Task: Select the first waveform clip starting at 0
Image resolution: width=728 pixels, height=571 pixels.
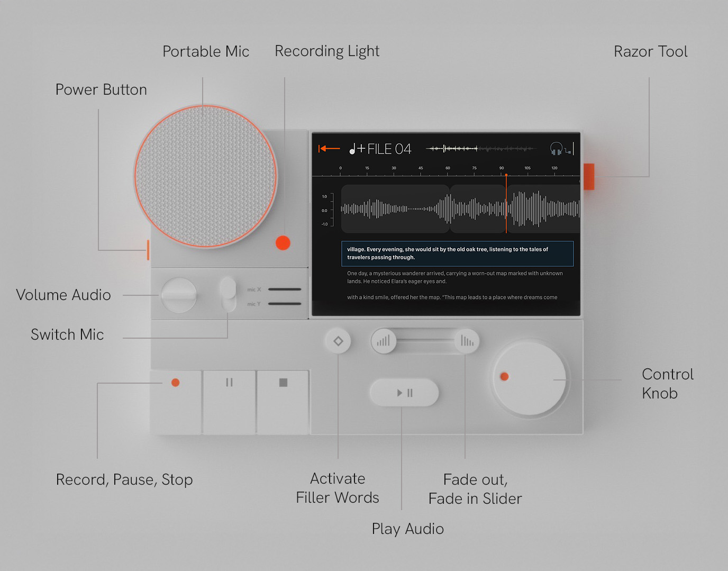Action: 395,209
